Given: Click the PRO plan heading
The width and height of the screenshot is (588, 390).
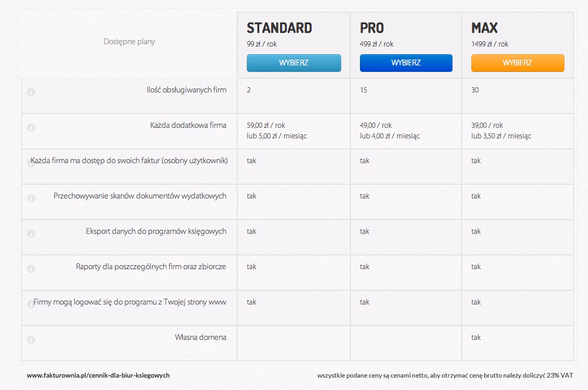Looking at the screenshot, I should tap(372, 28).
